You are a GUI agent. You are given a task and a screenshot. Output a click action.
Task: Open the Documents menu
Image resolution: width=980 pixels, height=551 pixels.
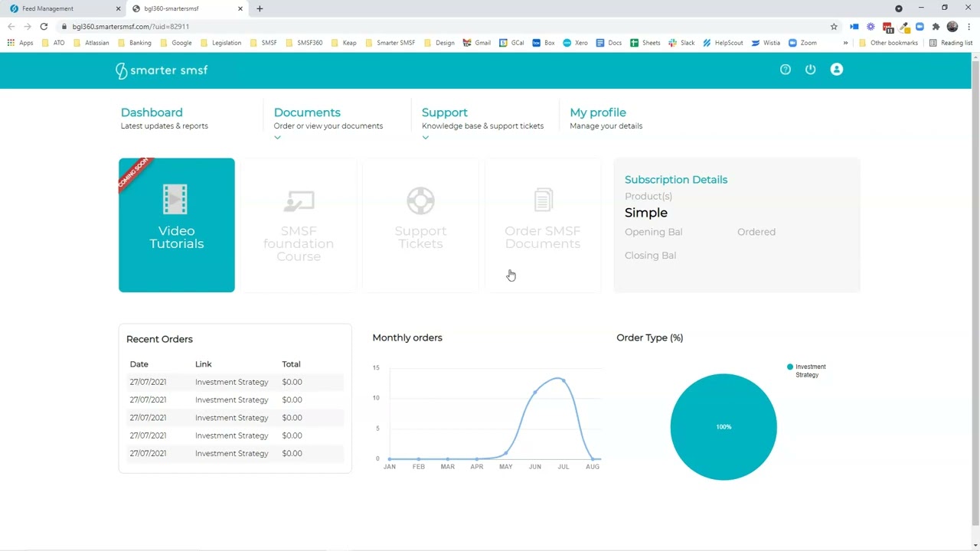[307, 112]
